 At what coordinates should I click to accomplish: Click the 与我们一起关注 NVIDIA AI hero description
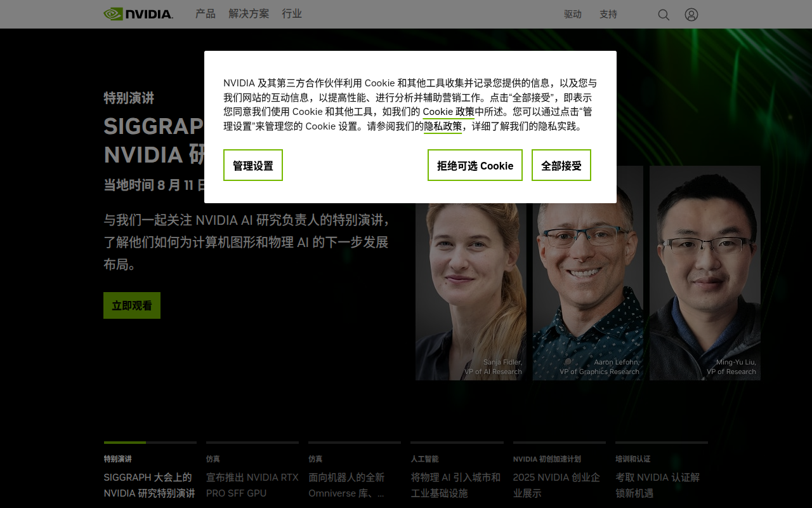click(x=247, y=242)
